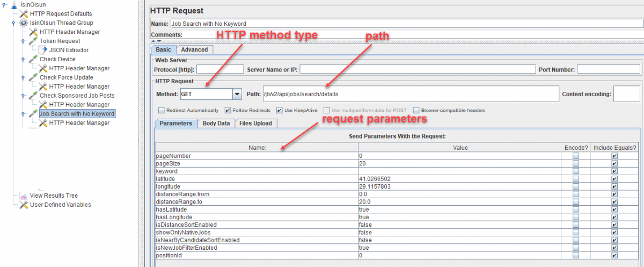Click icon of HTTP Header Manager above Token Request
Screen dimensions: 644x267
(x=33, y=32)
